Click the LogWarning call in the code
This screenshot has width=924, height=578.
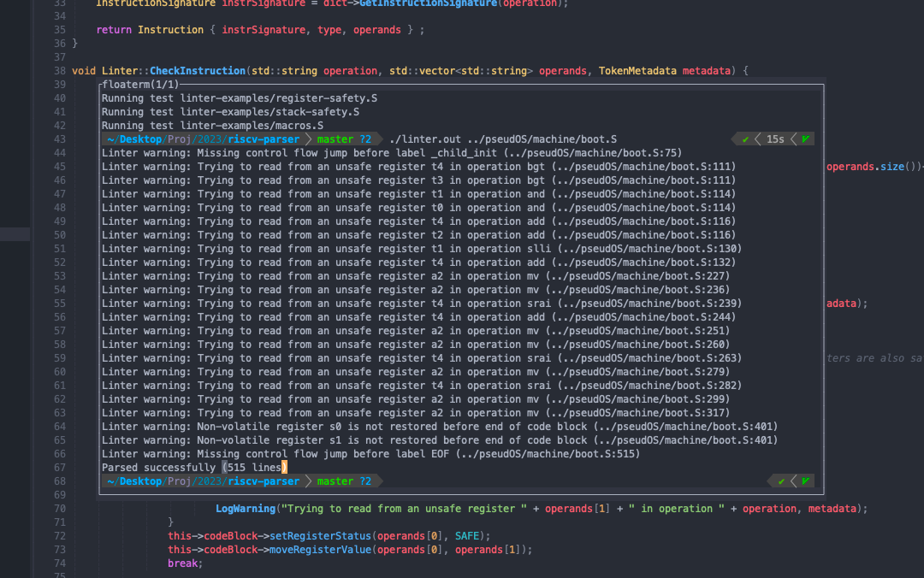point(245,508)
